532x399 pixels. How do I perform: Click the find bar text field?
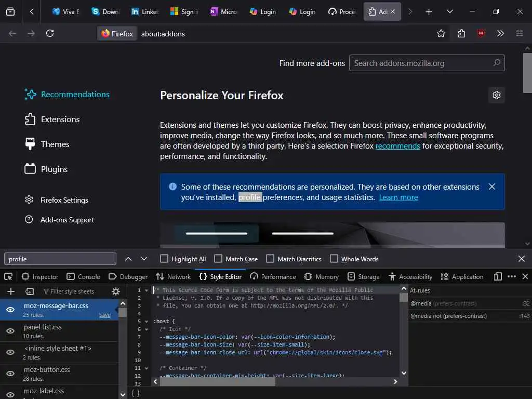(60, 259)
